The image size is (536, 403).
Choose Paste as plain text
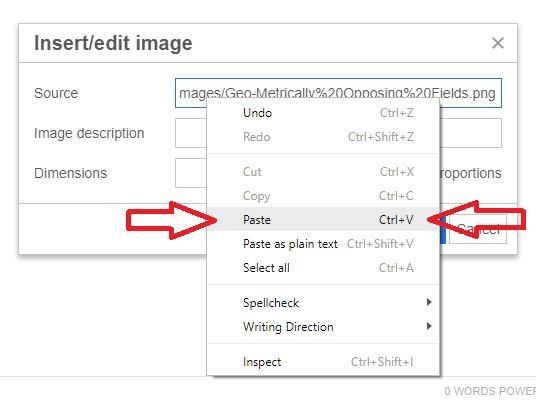click(323, 244)
